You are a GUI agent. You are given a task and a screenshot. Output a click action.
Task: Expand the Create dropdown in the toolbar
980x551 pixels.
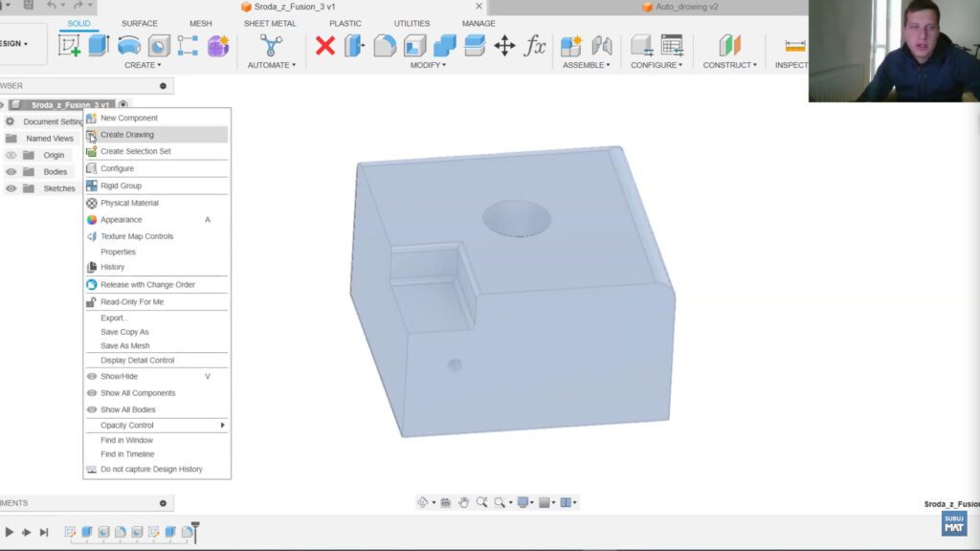(144, 65)
